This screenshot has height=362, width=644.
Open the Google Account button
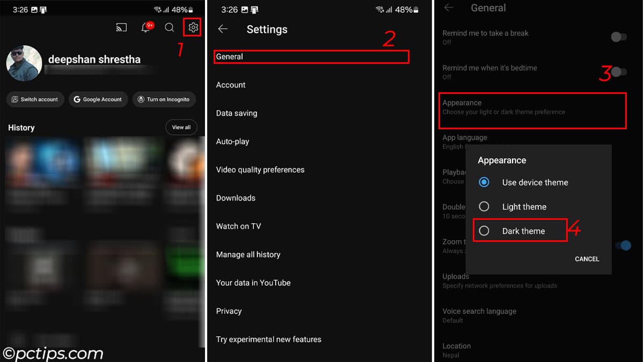click(x=98, y=99)
